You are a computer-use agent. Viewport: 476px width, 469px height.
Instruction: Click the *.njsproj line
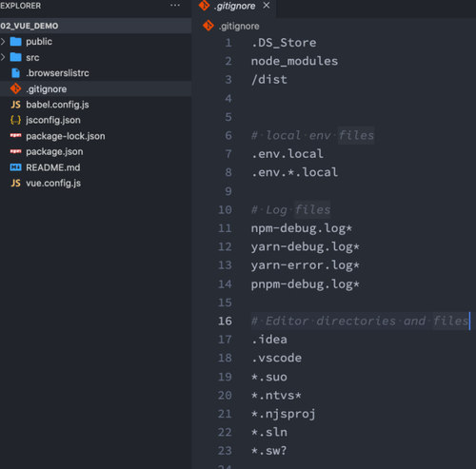[x=284, y=414]
